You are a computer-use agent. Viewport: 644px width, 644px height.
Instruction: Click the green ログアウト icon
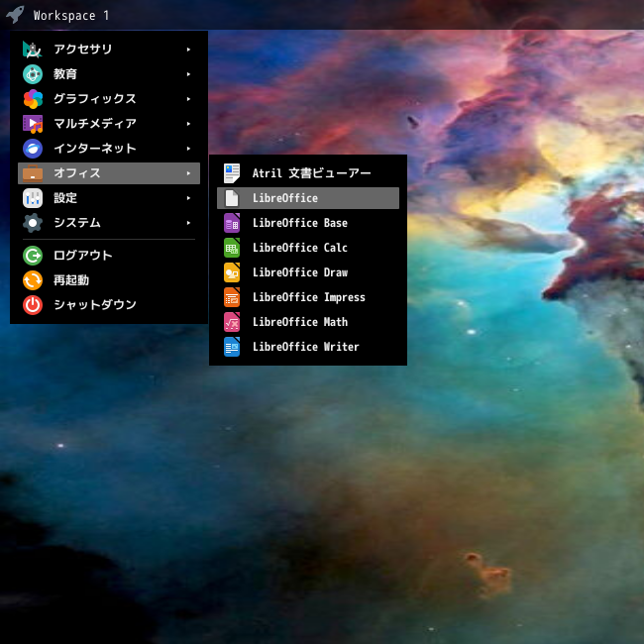[33, 256]
